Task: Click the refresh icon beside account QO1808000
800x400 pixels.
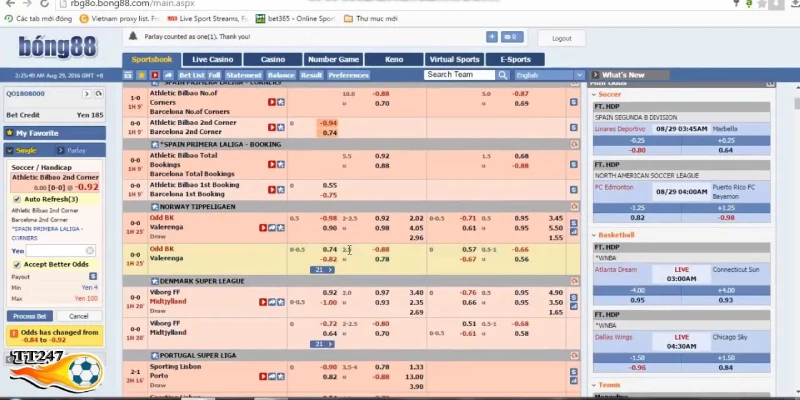Action: [98, 94]
